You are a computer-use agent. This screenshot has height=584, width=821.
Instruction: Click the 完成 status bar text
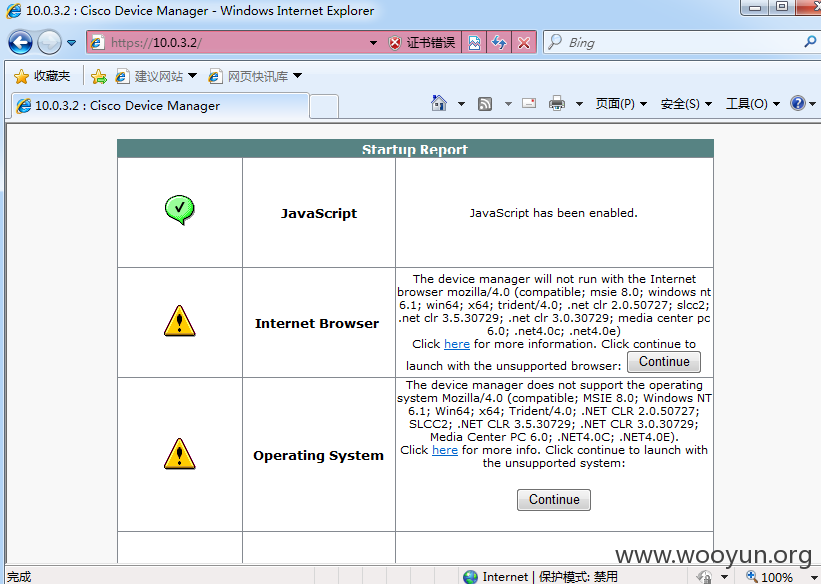coord(19,577)
